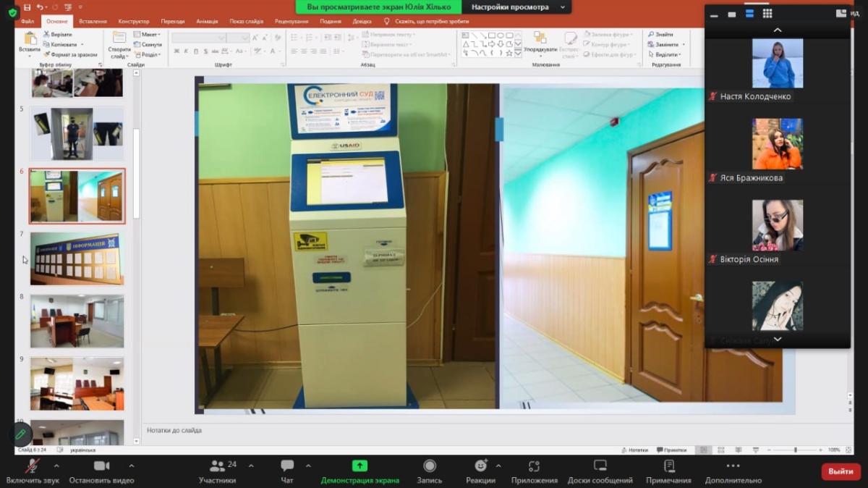Unmute microphone with Включить звук
This screenshot has height=488, width=868.
pyautogui.click(x=32, y=466)
